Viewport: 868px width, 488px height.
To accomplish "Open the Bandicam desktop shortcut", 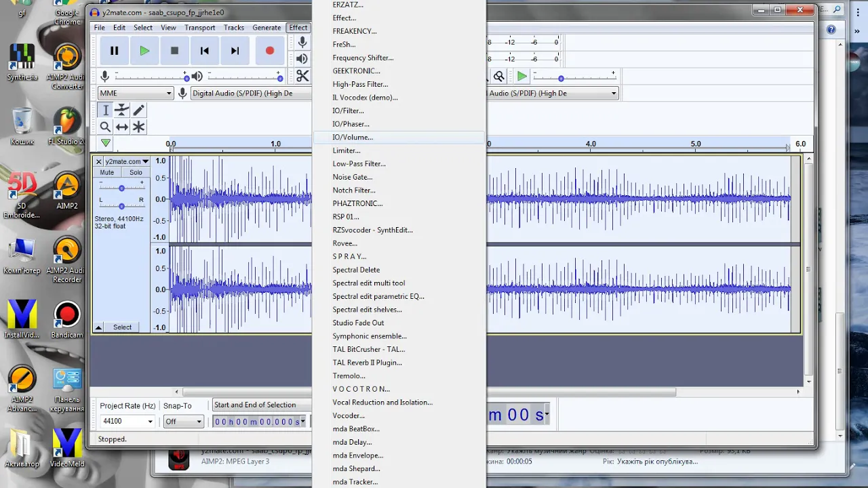I will pos(66,320).
